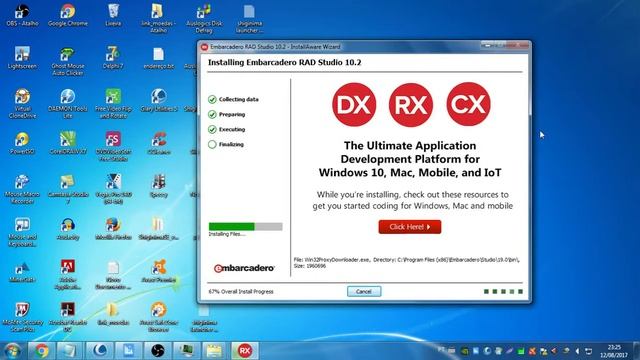Select McAfee Security Scan Plus shortcut
Screen dimensions: 640x360
pos(22,317)
